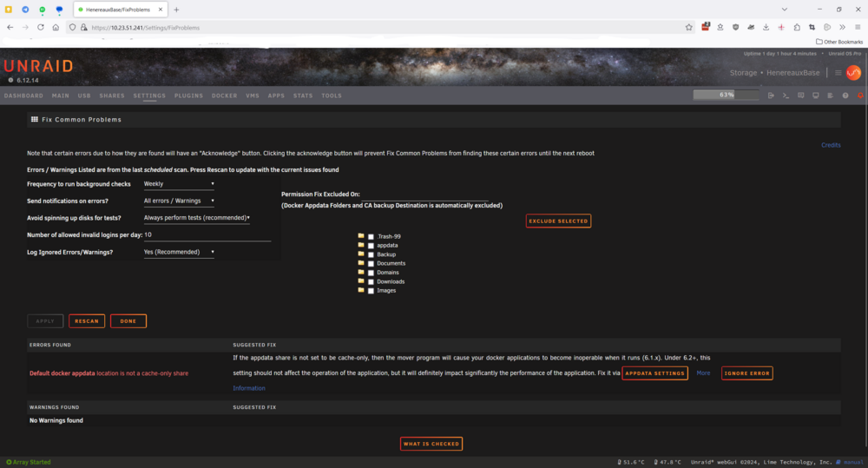Go to the browser home page icon
Viewport: 868px width, 468px height.
click(x=56, y=27)
